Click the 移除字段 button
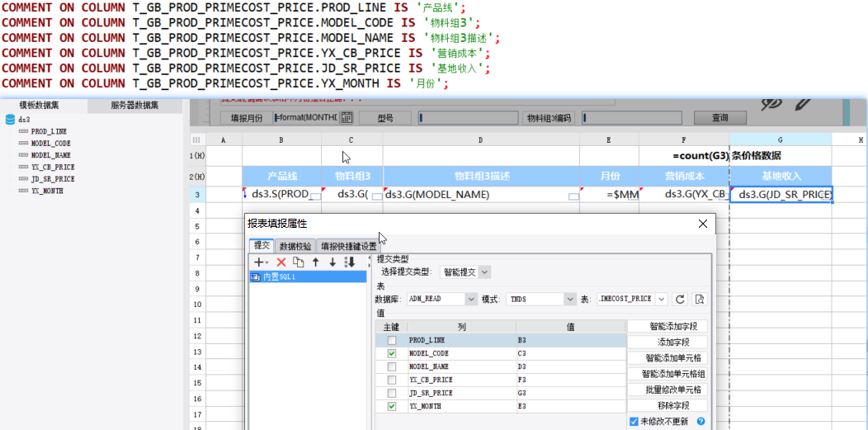Screen dimensions: 868x430 point(667,405)
